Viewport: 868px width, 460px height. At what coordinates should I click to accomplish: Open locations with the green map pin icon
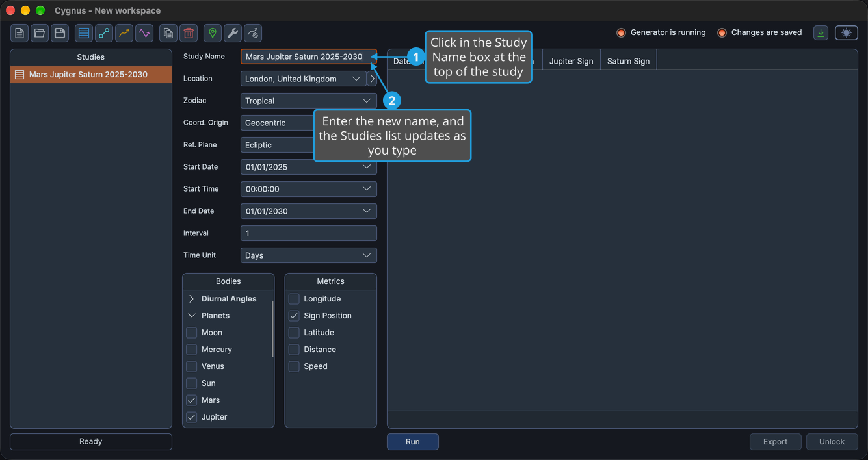click(213, 33)
